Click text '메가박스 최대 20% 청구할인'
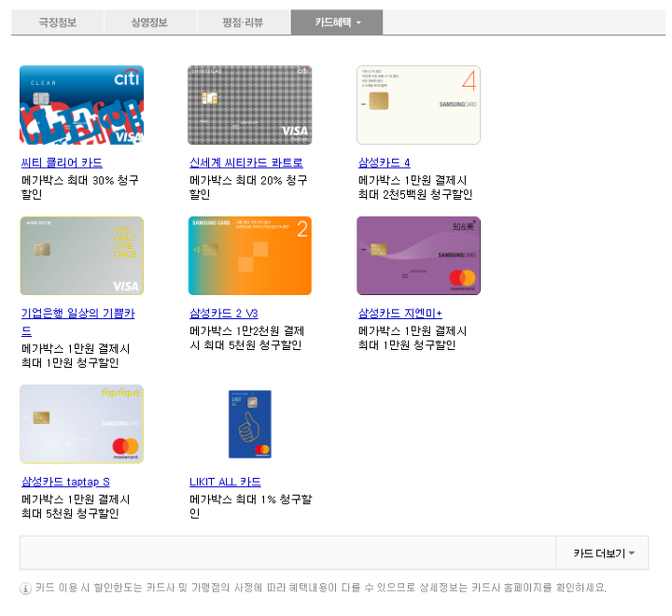The image size is (672, 616). tap(248, 188)
